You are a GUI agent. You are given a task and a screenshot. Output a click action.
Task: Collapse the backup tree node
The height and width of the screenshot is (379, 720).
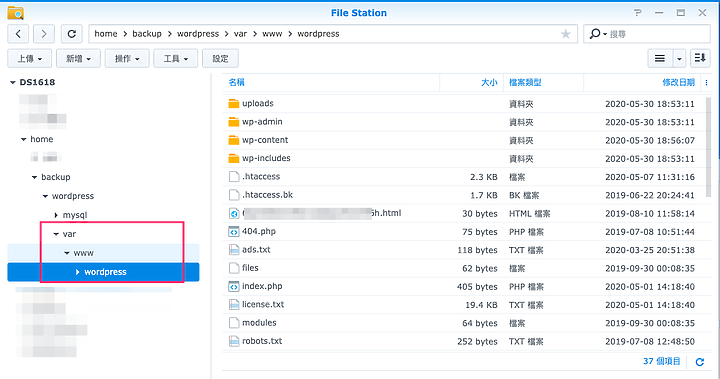click(34, 177)
